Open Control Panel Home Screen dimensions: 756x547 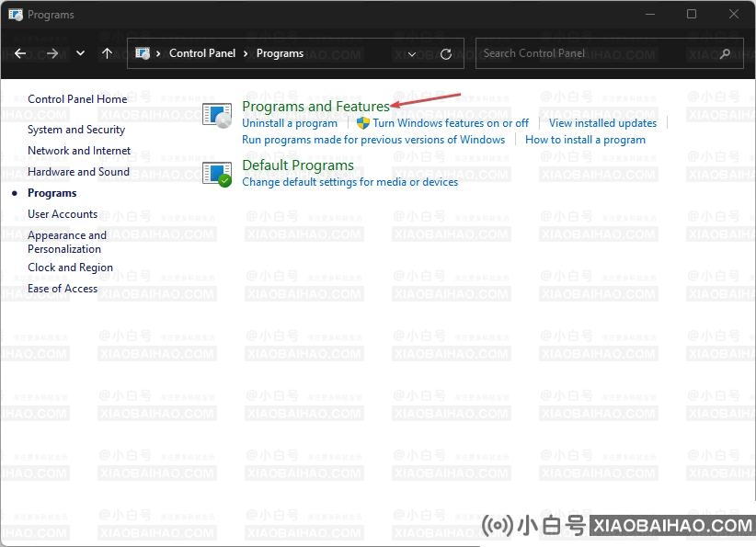point(77,98)
